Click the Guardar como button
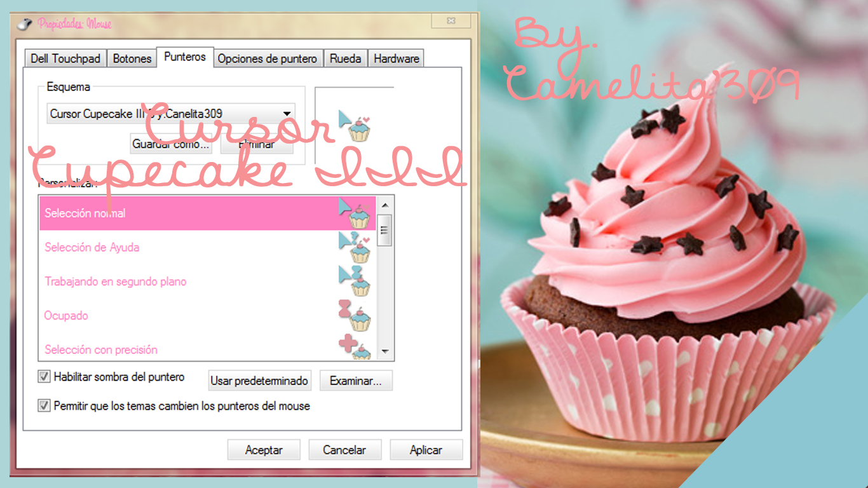 tap(170, 144)
